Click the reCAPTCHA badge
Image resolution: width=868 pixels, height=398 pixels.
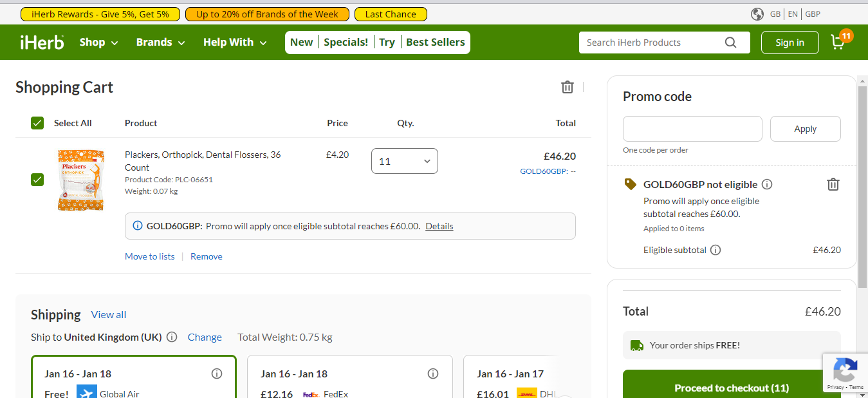[845, 373]
